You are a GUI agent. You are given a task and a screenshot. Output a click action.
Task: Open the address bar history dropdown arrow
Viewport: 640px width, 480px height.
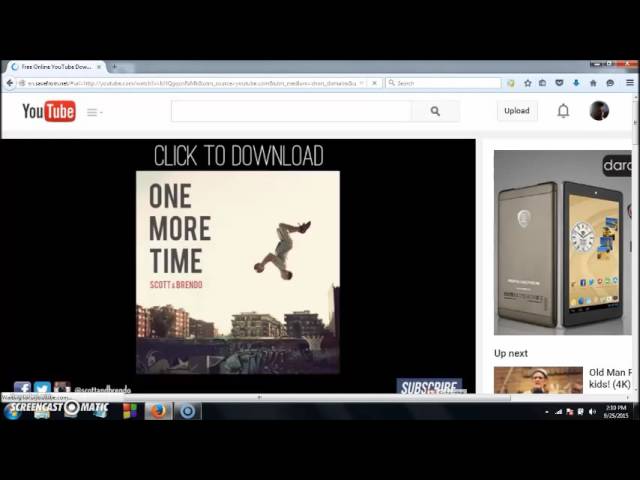[362, 83]
